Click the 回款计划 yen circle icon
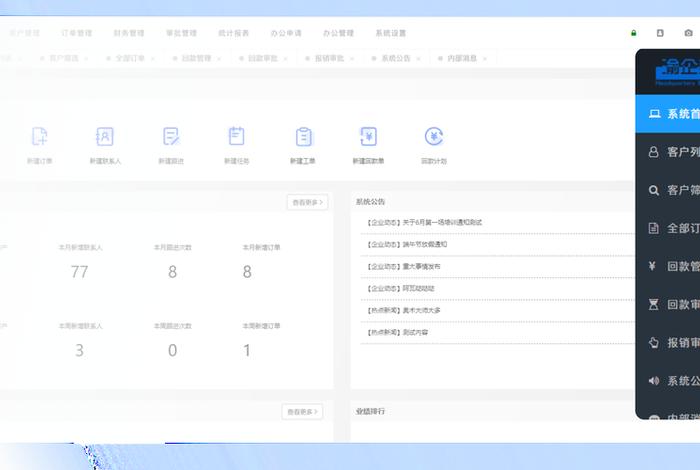 pyautogui.click(x=434, y=137)
